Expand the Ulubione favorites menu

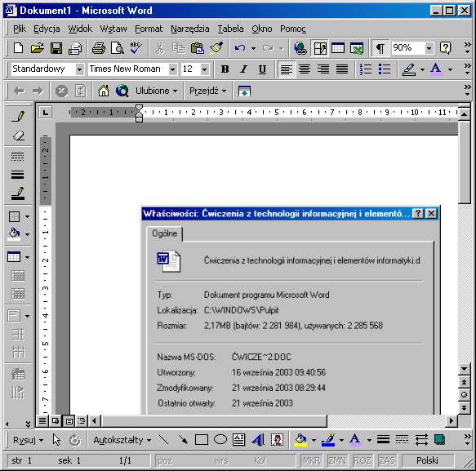156,91
